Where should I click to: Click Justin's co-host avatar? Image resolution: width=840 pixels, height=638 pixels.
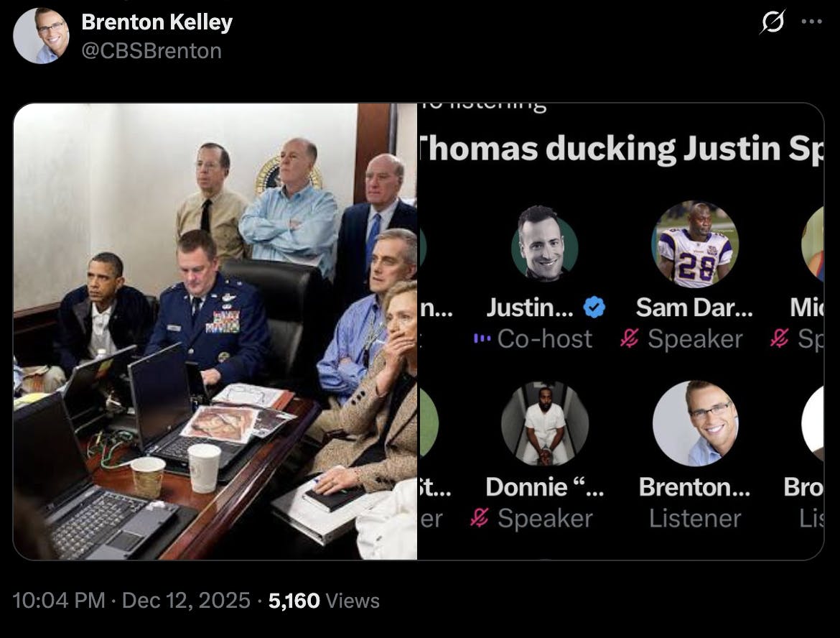pyautogui.click(x=545, y=244)
